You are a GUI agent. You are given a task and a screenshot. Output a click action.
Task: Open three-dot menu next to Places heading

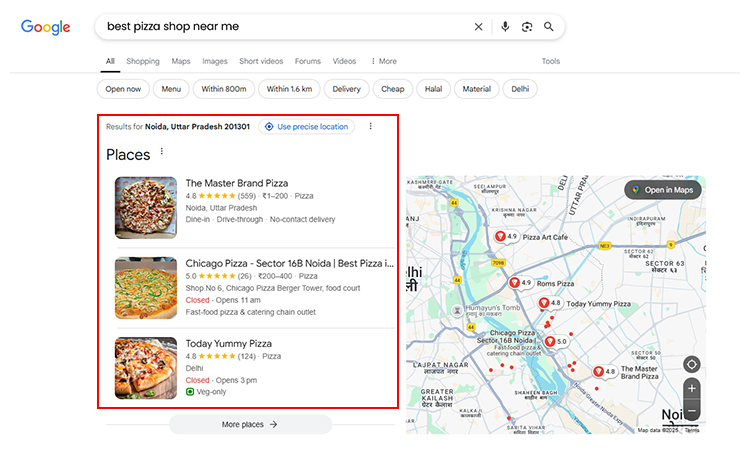(x=162, y=151)
